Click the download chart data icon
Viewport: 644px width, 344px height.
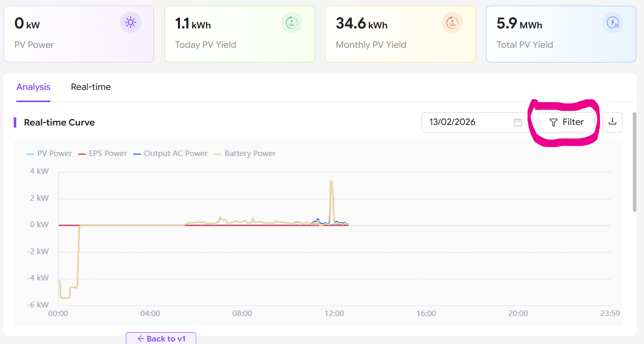[x=612, y=122]
